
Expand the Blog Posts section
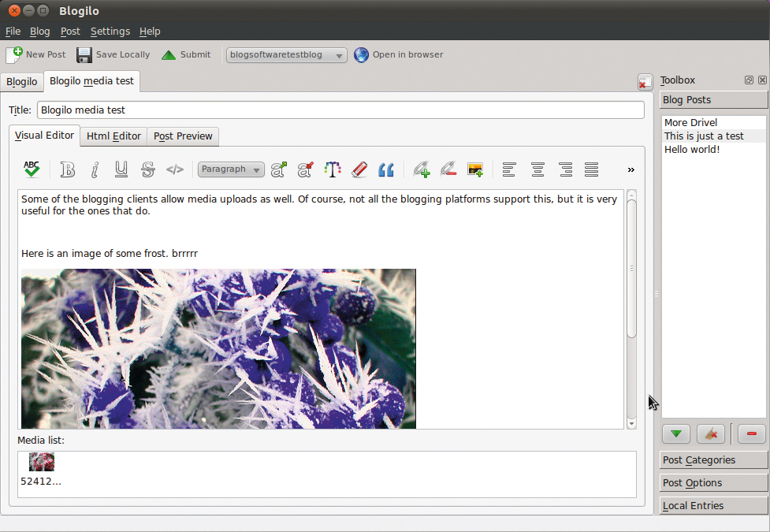713,100
